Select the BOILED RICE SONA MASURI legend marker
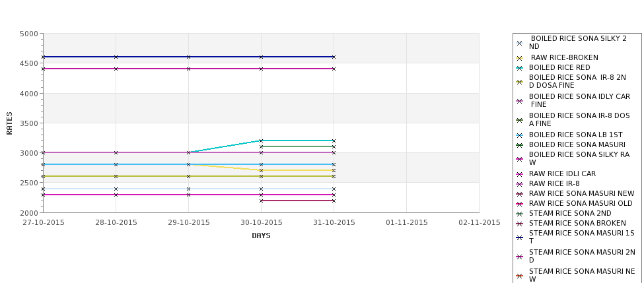The width and height of the screenshot is (644, 283). (x=520, y=145)
